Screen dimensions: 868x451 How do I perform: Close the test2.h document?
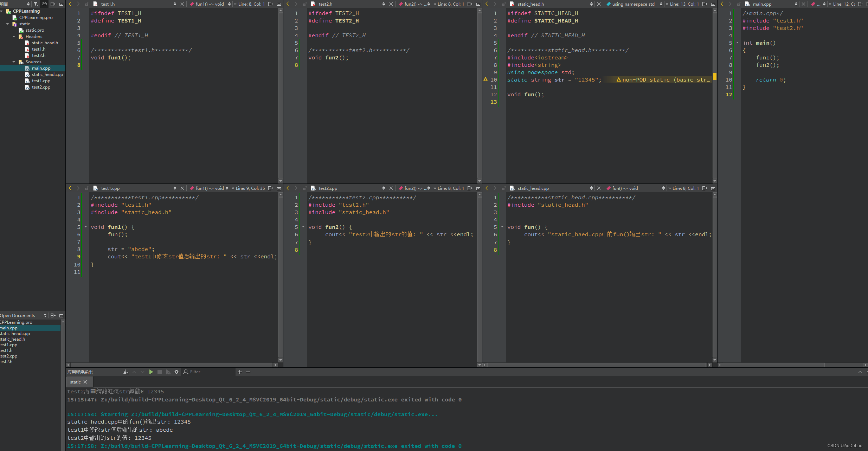[x=391, y=4]
